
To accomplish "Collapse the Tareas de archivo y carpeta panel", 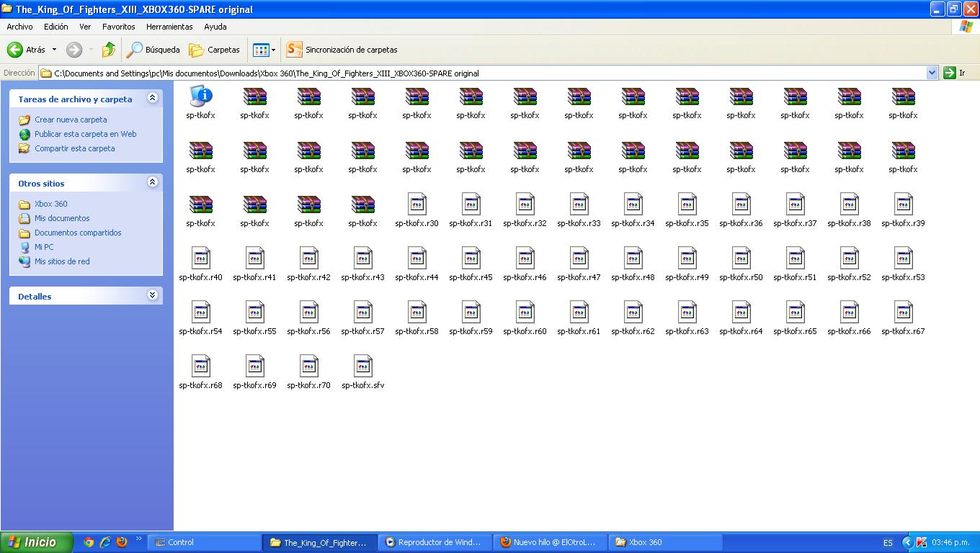I will [x=152, y=98].
